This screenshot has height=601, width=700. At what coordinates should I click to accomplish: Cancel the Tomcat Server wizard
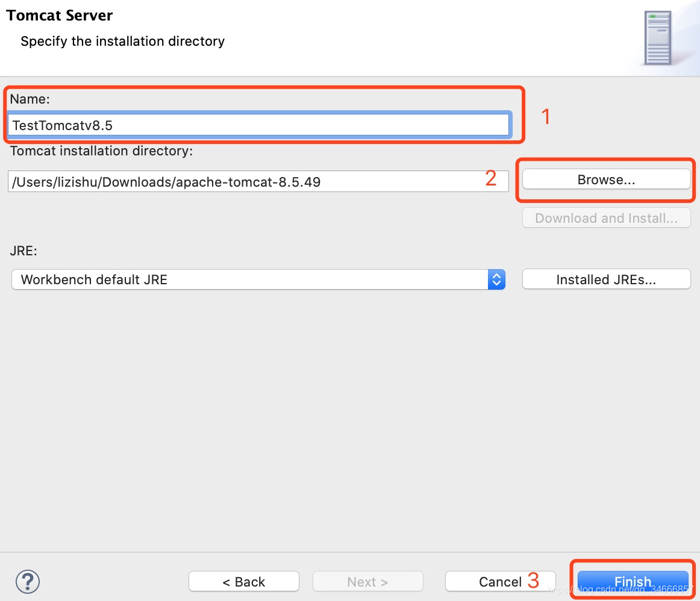point(501,581)
